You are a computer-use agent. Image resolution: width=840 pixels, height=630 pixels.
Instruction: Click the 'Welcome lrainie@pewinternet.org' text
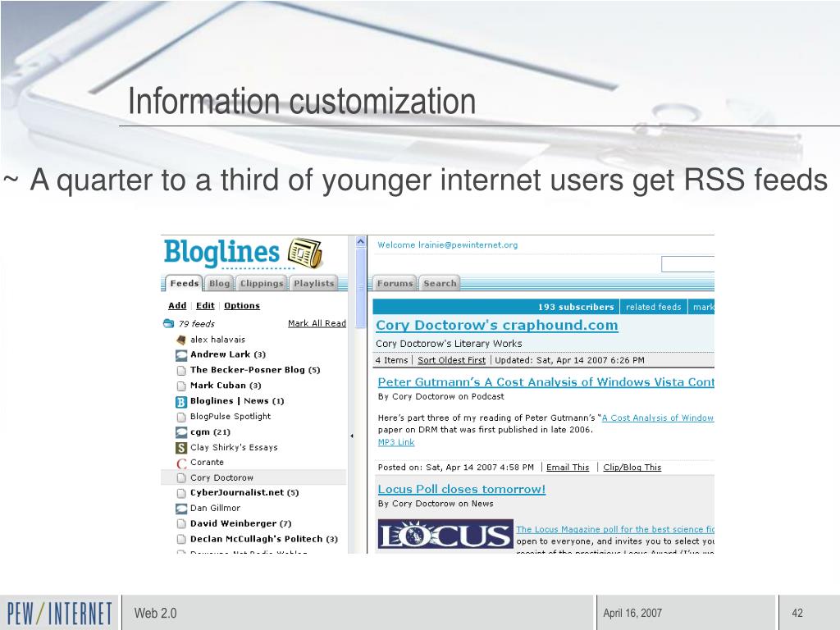click(447, 245)
